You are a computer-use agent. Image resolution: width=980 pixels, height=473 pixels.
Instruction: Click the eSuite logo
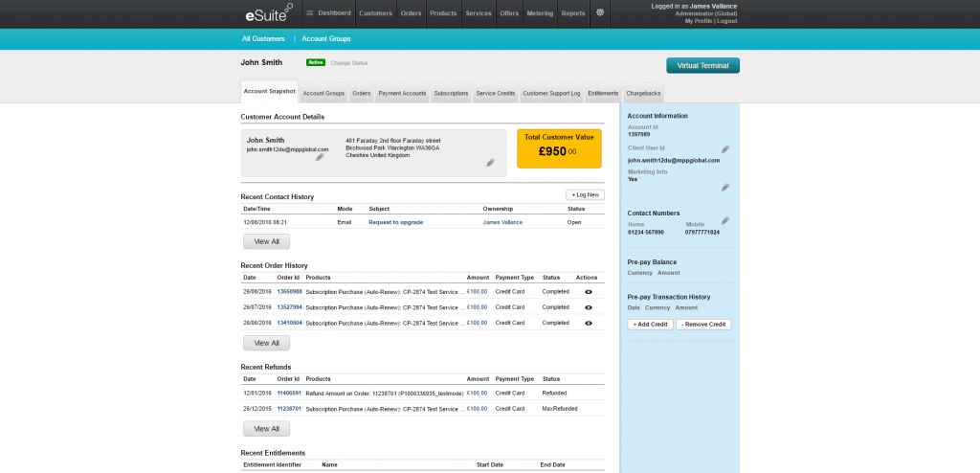coord(267,13)
